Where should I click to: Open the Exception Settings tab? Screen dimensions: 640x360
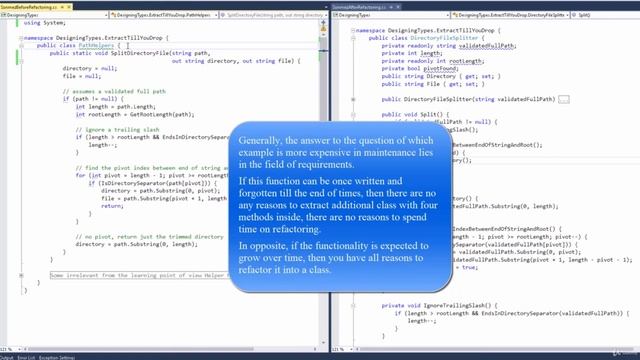[57, 358]
